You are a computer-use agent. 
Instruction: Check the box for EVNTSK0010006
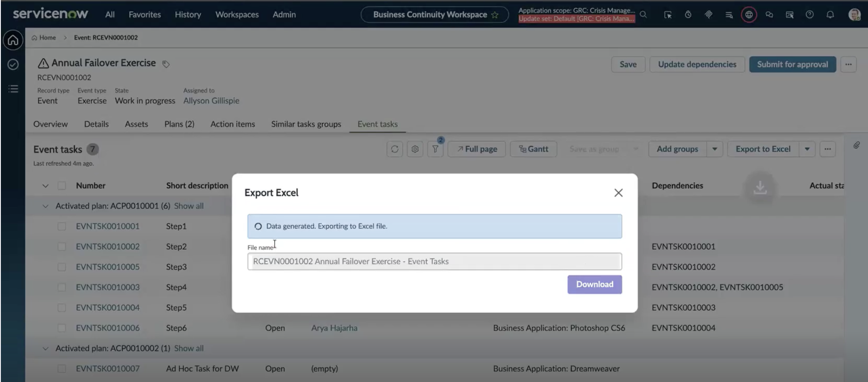click(x=62, y=328)
